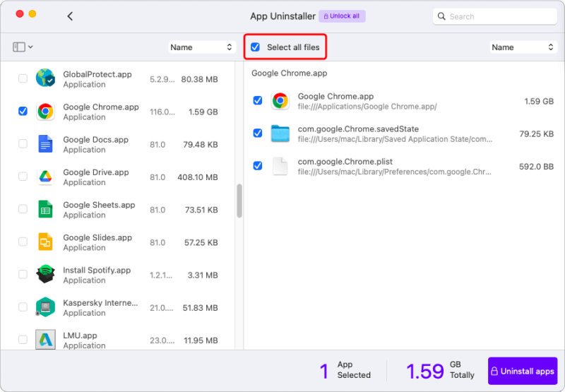
Task: Click the sidebar layout toggle icon
Action: (19, 47)
